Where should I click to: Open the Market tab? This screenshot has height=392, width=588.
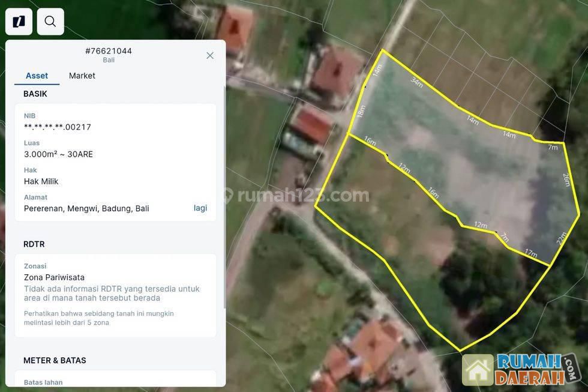point(82,76)
